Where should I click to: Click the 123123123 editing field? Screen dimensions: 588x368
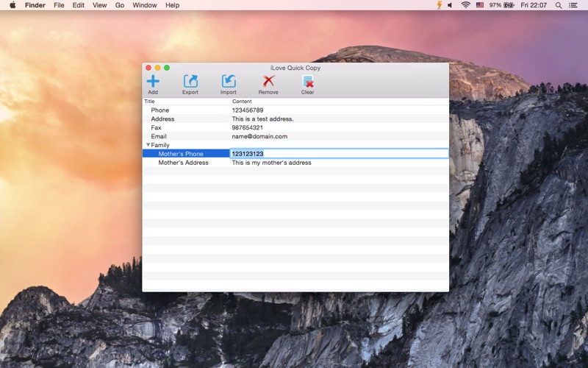(x=340, y=154)
